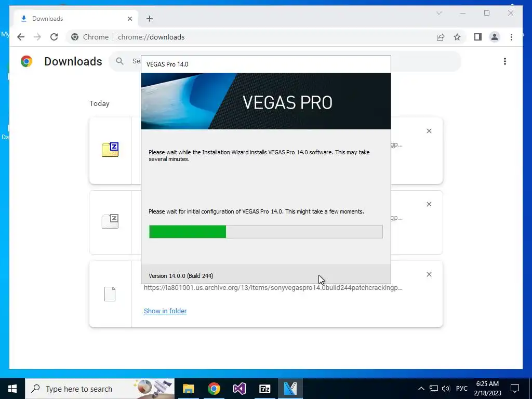
Task: Click the blank document file icon
Action: click(110, 294)
